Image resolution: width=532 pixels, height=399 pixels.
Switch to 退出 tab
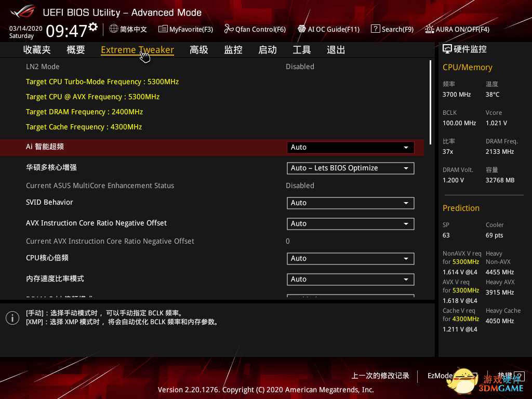tap(336, 50)
